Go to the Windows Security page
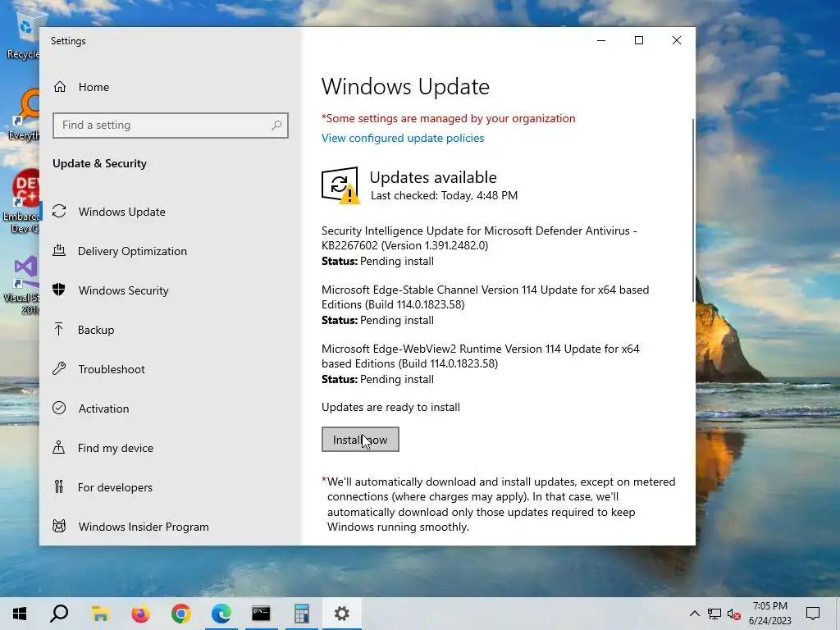 [x=171, y=290]
